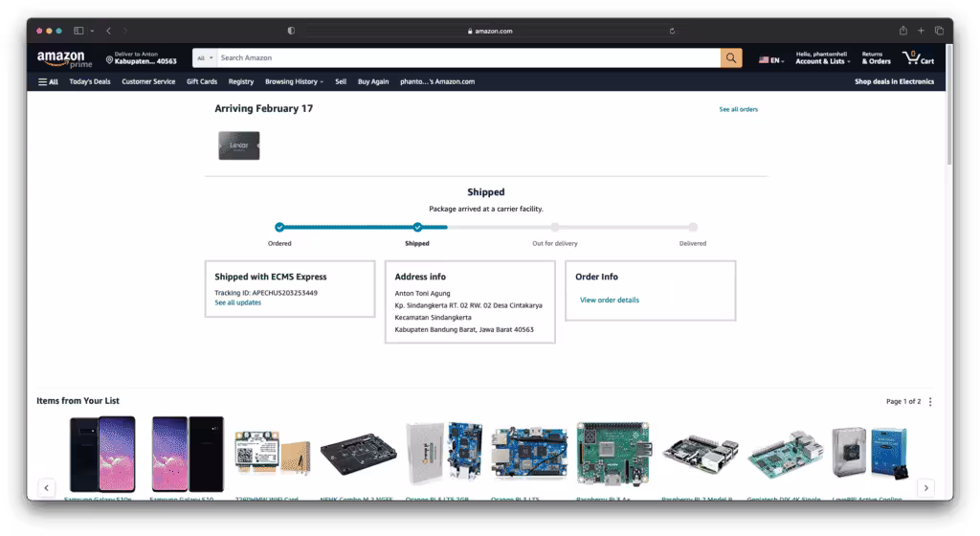Image resolution: width=980 pixels, height=536 pixels.
Task: Open Gift Cards
Action: click(x=202, y=82)
